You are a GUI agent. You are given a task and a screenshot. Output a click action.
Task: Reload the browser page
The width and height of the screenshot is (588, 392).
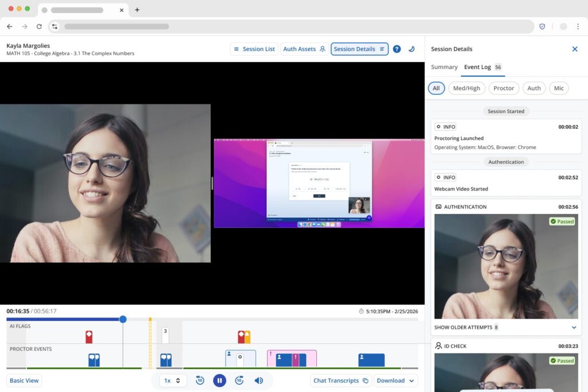coord(39,26)
